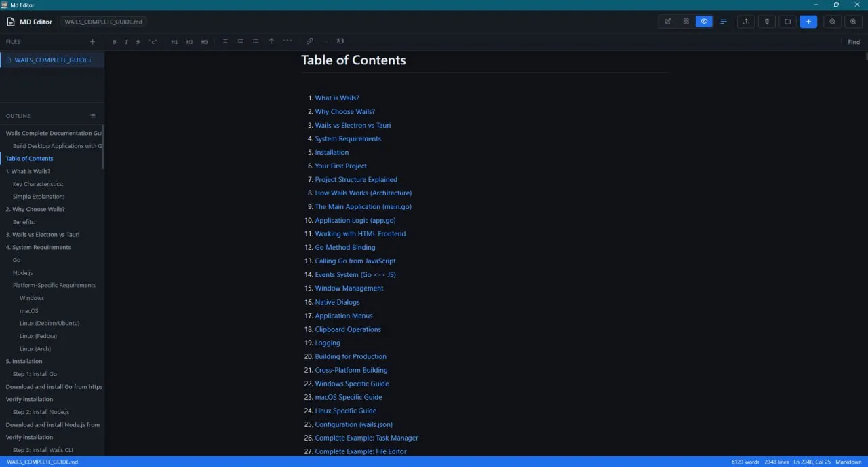This screenshot has height=467, width=868.
Task: Zoom out using the magnifier minus icon
Action: tap(832, 22)
